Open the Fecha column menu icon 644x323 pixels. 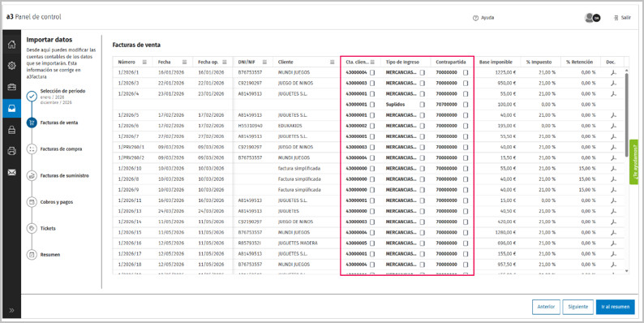point(184,62)
